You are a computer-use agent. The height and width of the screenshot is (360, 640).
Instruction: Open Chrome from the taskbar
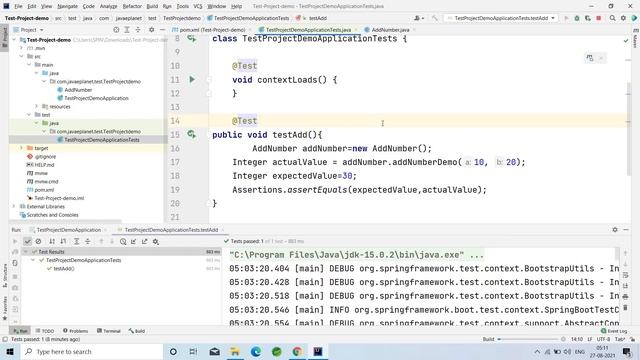[x=297, y=351]
